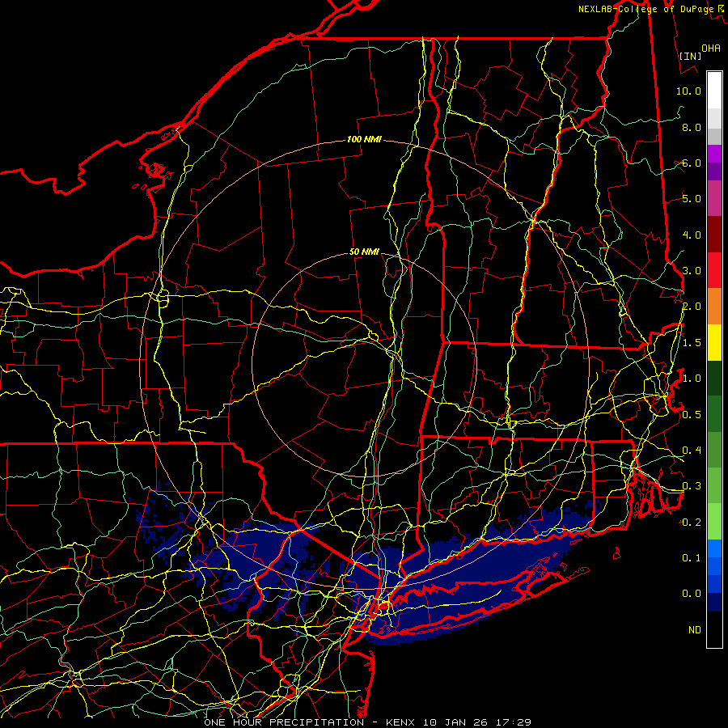Select the dark red 4.0 inch legend swatch

coord(714,235)
